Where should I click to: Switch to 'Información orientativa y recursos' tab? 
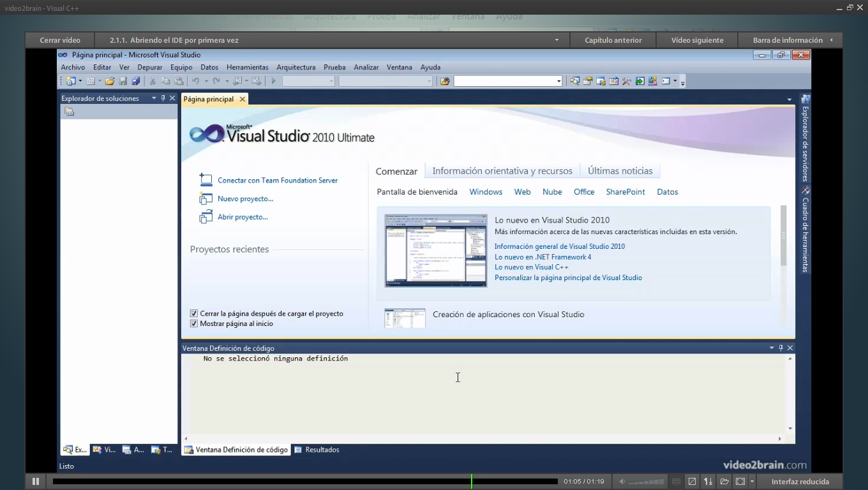pos(502,171)
